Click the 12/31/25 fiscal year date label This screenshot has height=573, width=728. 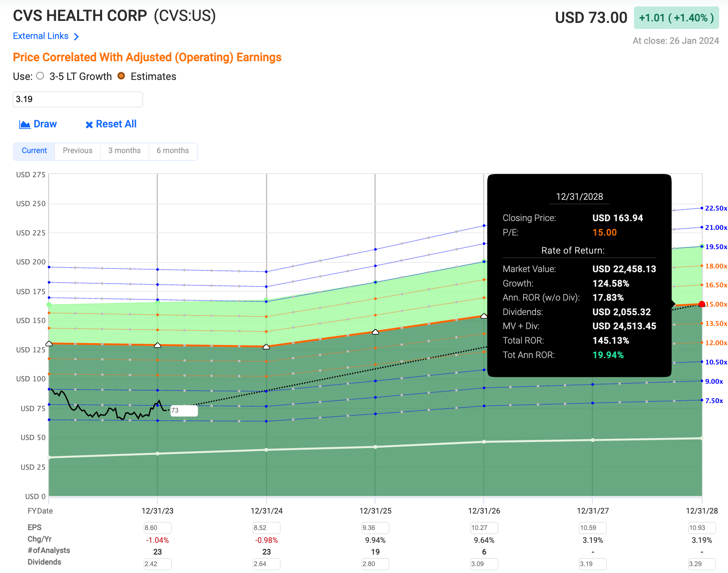[375, 511]
